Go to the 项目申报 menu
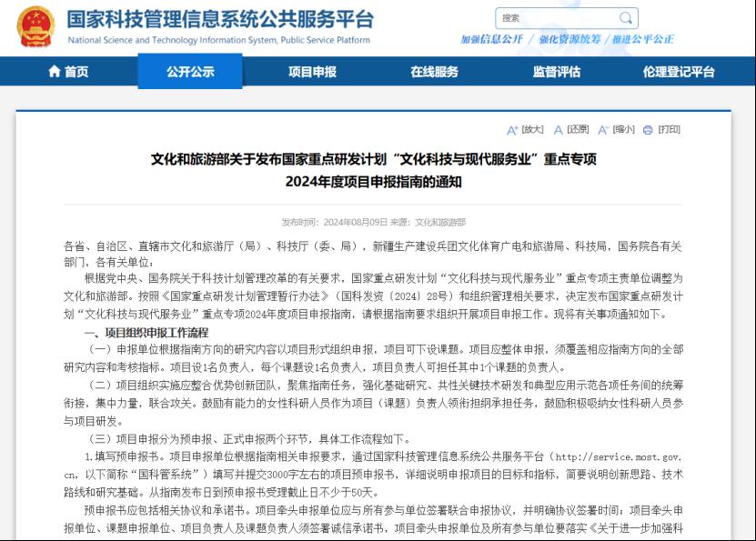 [312, 72]
